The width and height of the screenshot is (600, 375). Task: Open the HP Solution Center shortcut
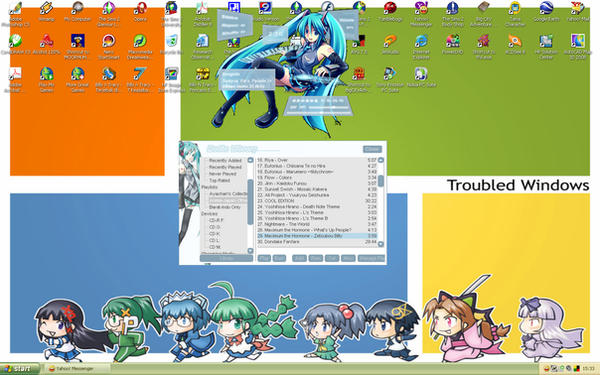(x=546, y=47)
